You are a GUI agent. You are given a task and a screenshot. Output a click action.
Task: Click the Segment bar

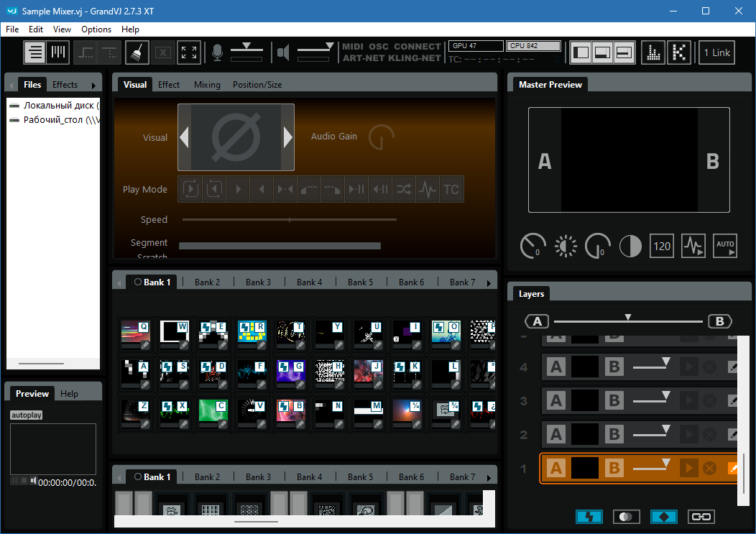click(x=280, y=246)
